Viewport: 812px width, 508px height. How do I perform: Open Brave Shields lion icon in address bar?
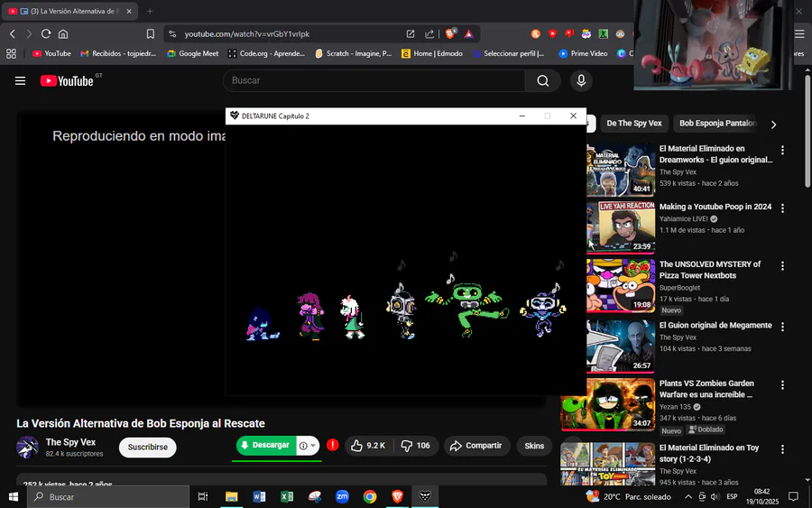tap(450, 34)
